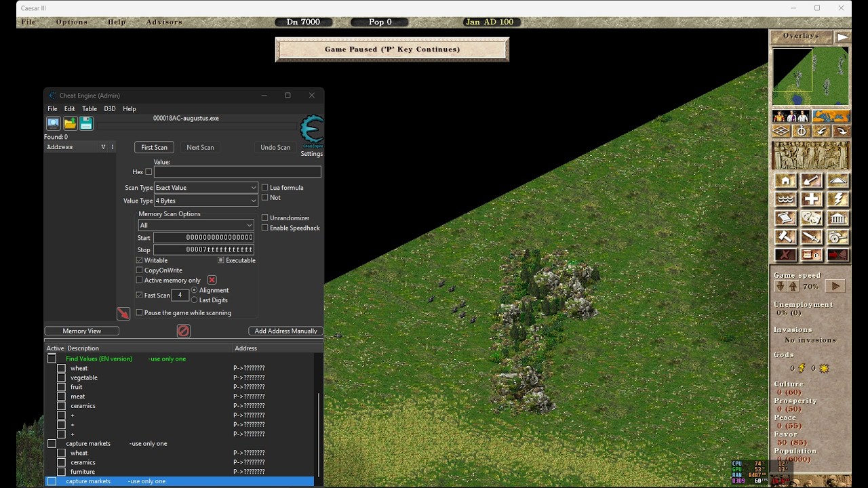Open the security sword icon

tap(811, 237)
